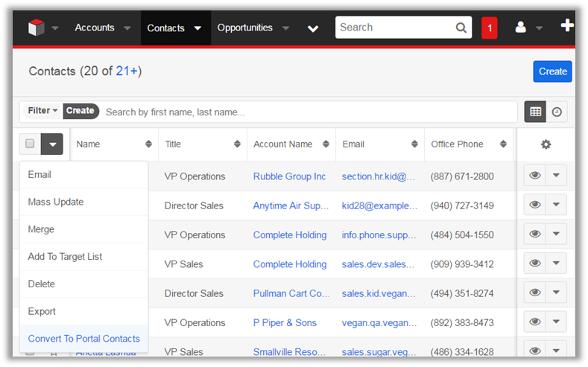Open the red notifications badge
The image size is (588, 367).
tap(490, 28)
